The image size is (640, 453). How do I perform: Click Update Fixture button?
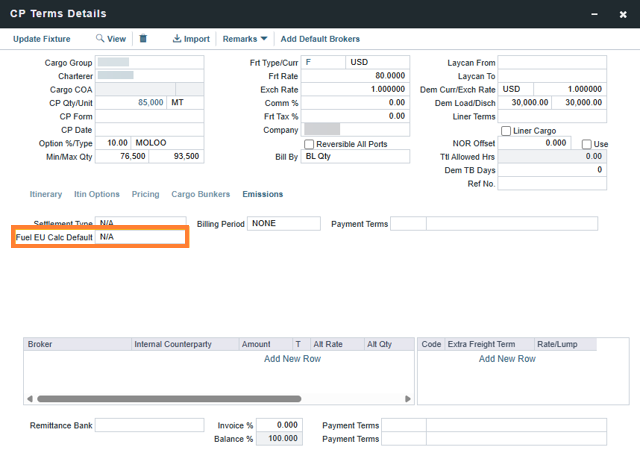coord(42,39)
